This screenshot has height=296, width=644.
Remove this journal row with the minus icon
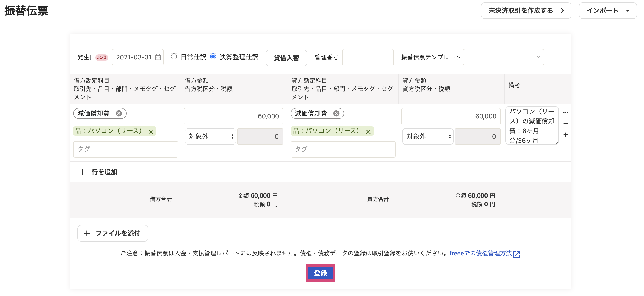[x=566, y=124]
